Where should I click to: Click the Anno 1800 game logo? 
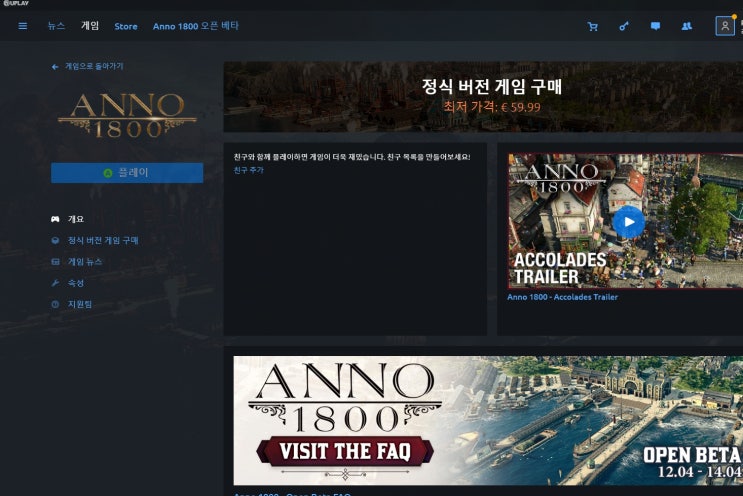127,115
